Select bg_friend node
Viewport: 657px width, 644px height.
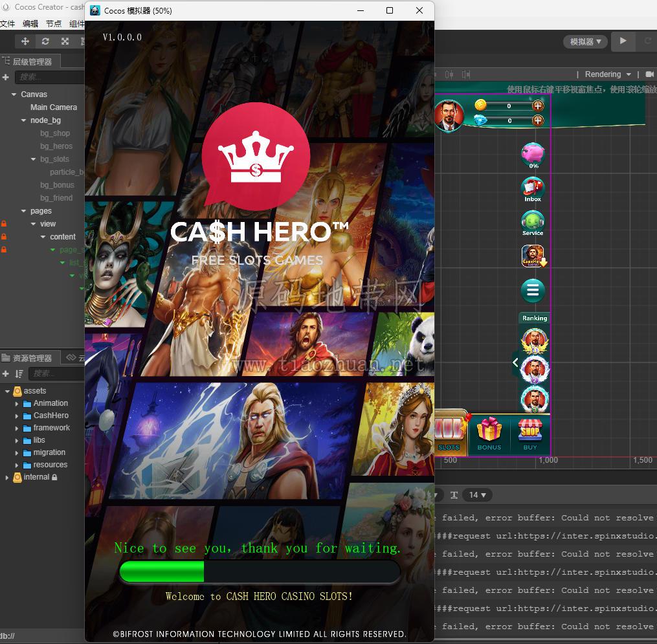click(56, 198)
